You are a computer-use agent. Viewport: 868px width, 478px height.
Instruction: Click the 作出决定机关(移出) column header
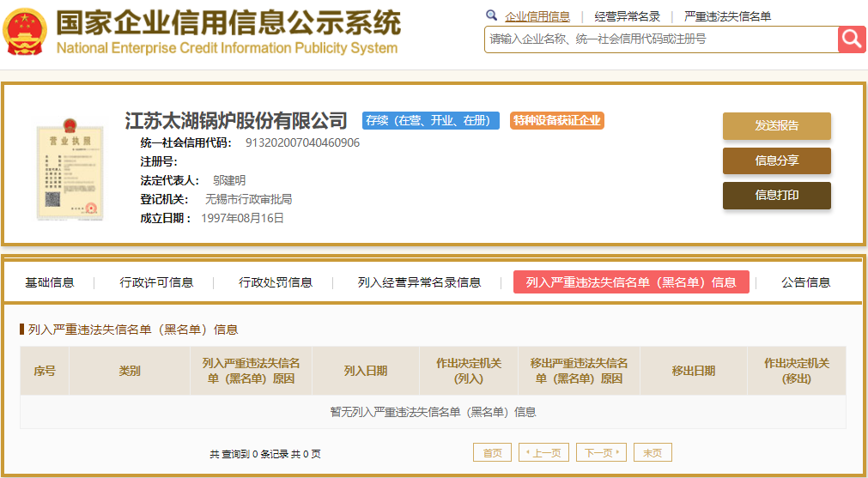pos(797,371)
